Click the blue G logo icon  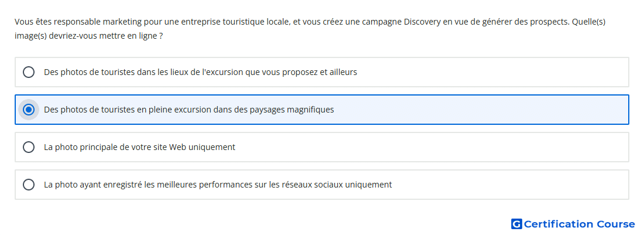516,224
